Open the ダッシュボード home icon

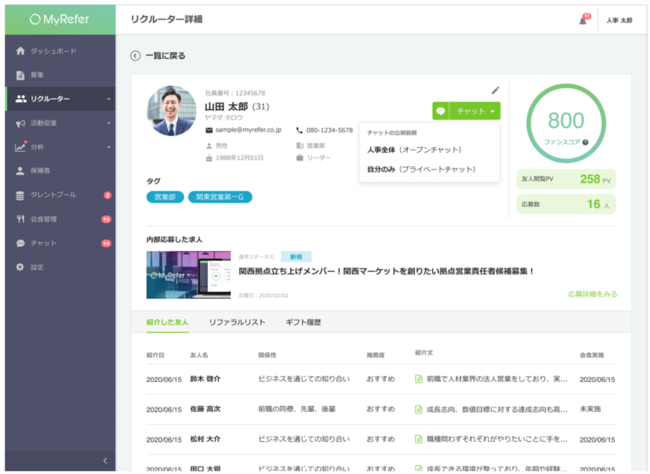click(x=20, y=51)
